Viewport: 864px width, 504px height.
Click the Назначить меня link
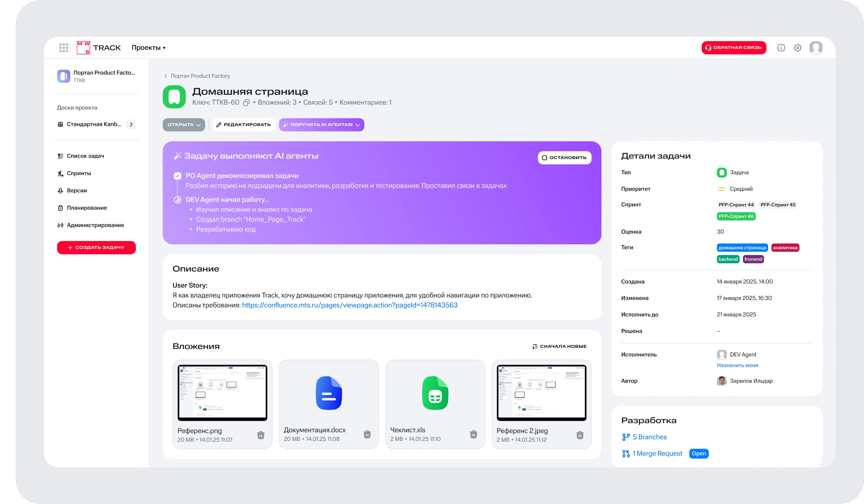pos(737,365)
